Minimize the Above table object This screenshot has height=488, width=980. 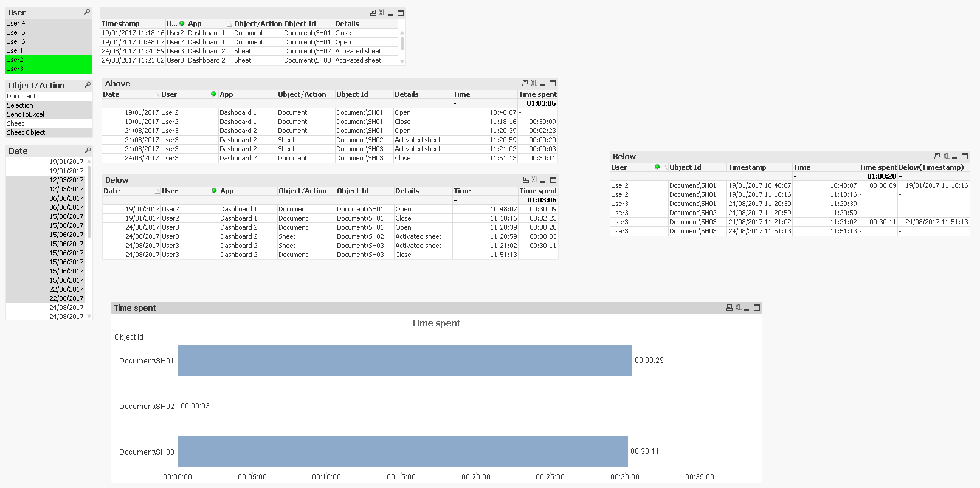(542, 84)
